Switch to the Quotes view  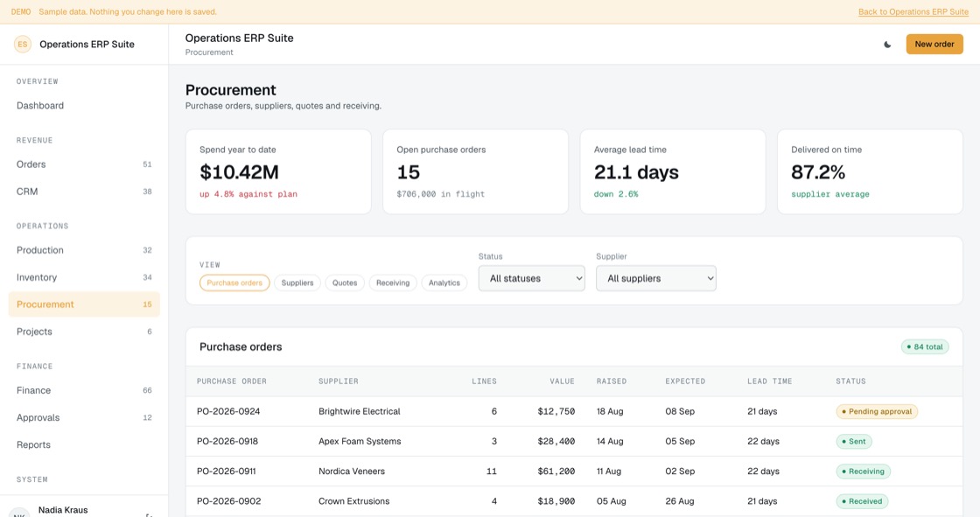tap(345, 283)
